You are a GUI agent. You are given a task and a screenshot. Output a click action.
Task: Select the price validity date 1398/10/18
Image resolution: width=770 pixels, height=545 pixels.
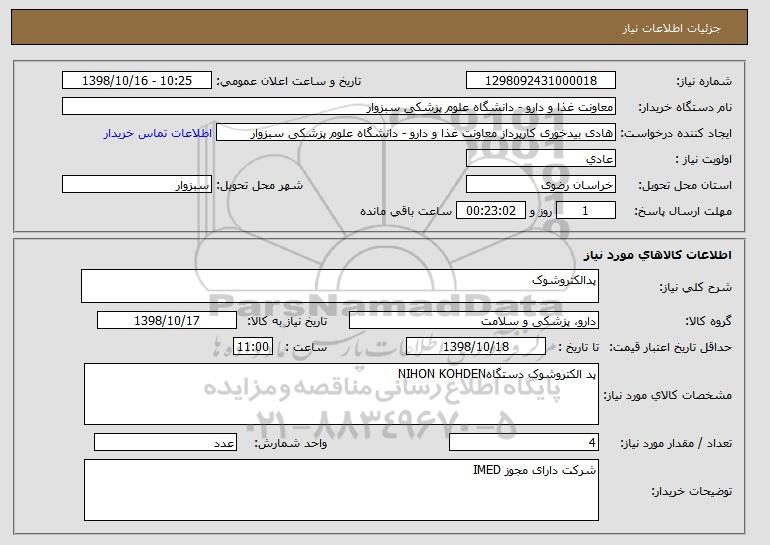coord(476,347)
